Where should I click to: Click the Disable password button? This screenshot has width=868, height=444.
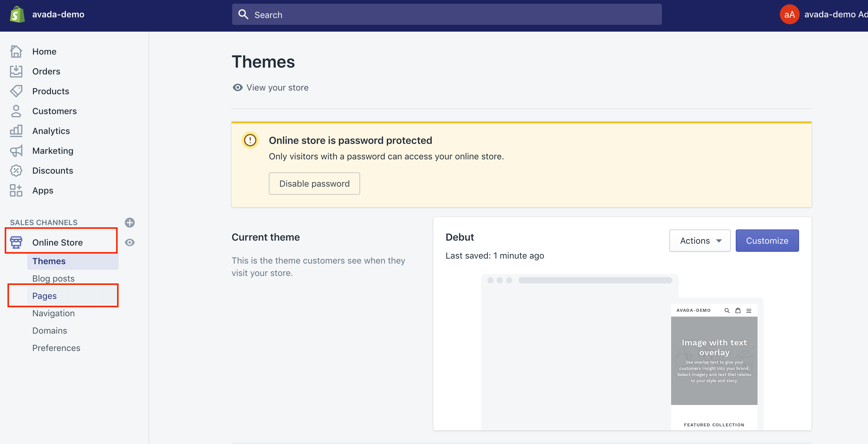click(x=314, y=184)
